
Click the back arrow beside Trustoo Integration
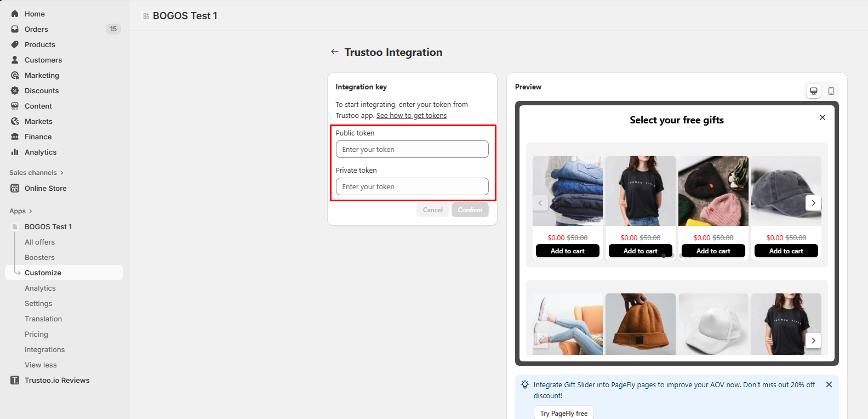(334, 52)
